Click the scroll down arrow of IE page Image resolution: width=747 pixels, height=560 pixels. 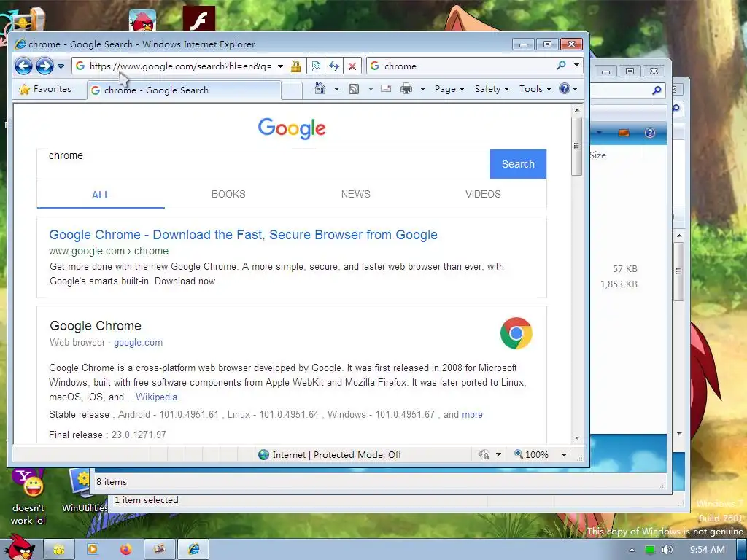point(577,437)
